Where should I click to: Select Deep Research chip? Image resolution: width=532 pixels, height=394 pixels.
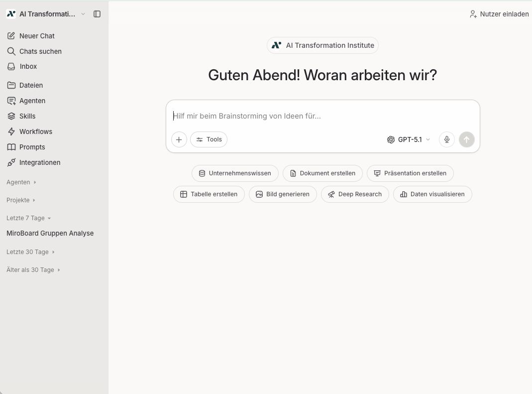[x=355, y=194]
